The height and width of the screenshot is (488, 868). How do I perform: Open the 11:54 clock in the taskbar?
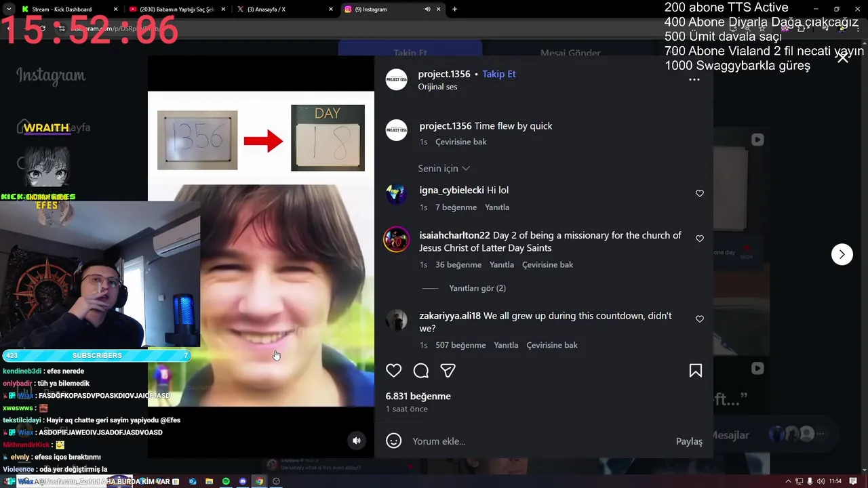835,481
